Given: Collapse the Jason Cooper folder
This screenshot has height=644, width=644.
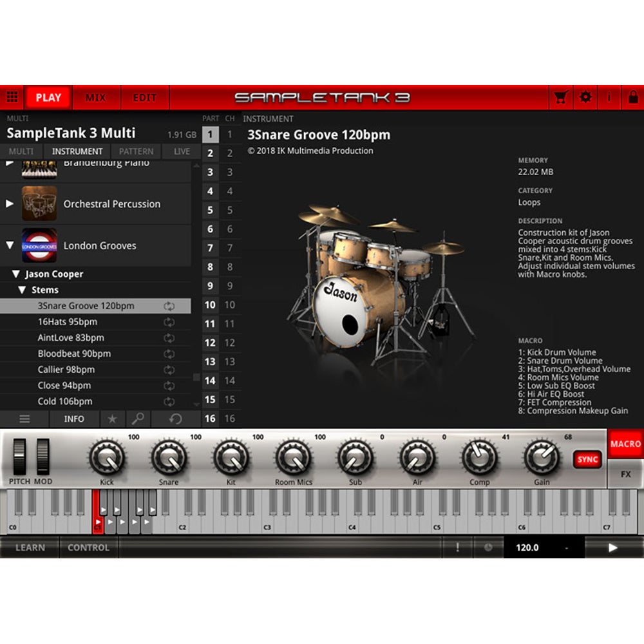Looking at the screenshot, I should point(16,274).
